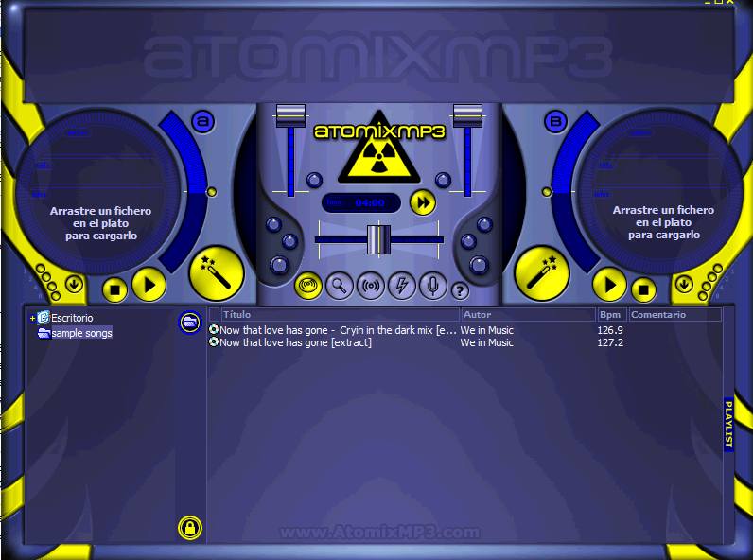Select the 'sample songs' folder
Image resolution: width=753 pixels, height=560 pixels.
point(81,333)
